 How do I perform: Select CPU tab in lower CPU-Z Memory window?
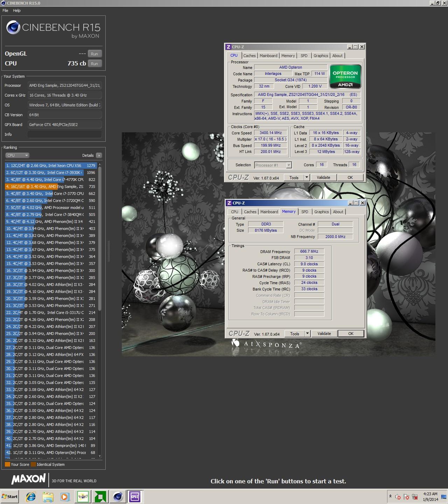click(x=234, y=212)
